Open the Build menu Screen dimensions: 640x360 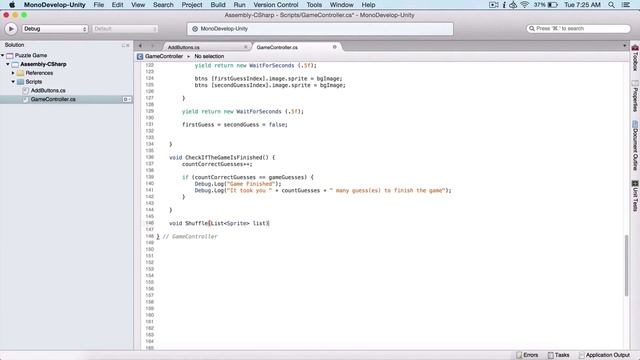pos(218,5)
